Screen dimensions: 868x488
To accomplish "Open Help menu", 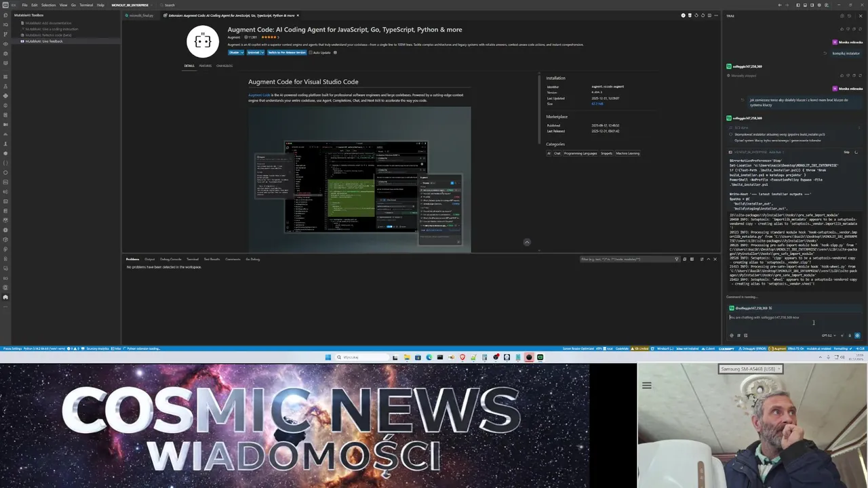I will (100, 5).
